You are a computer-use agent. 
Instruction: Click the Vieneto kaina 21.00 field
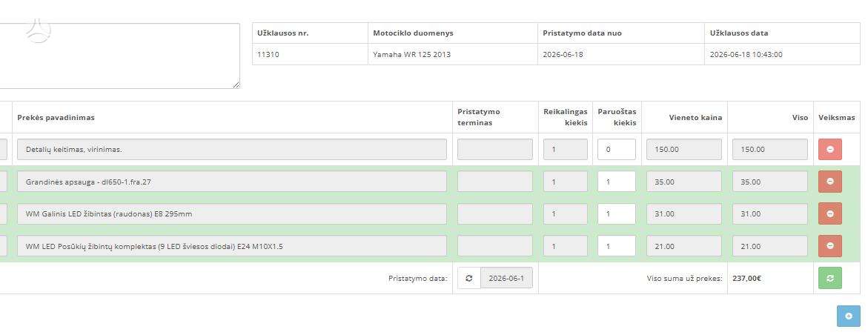684,246
